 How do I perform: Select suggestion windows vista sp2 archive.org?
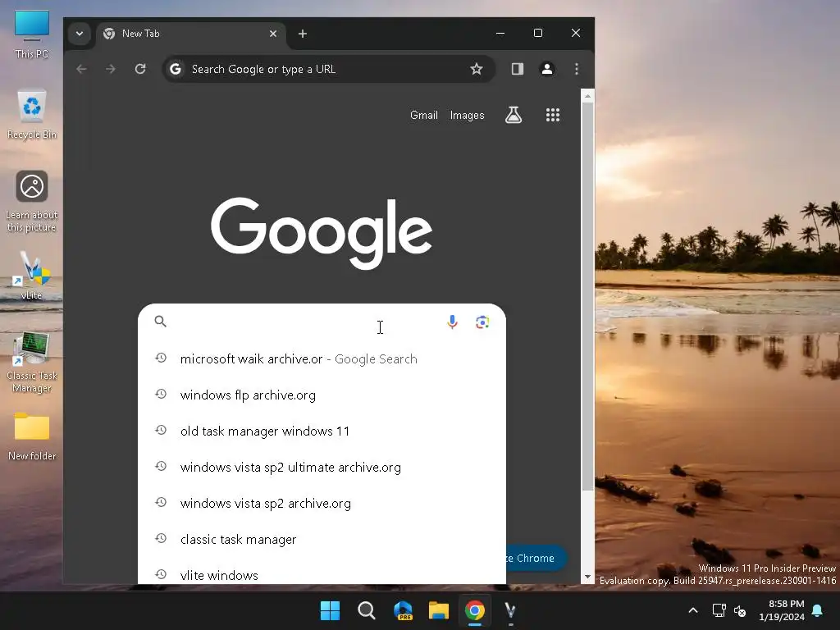[322, 503]
